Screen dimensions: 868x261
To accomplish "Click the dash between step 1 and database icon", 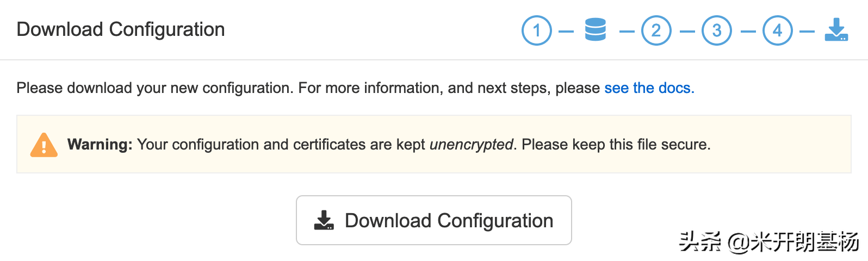I will (x=566, y=31).
